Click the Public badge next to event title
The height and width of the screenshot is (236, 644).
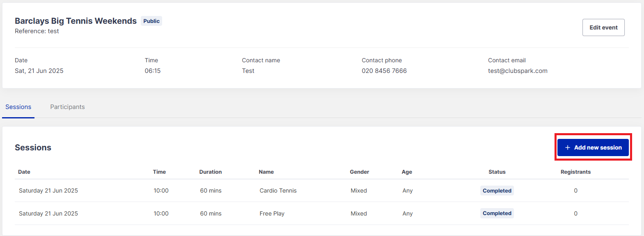[151, 21]
